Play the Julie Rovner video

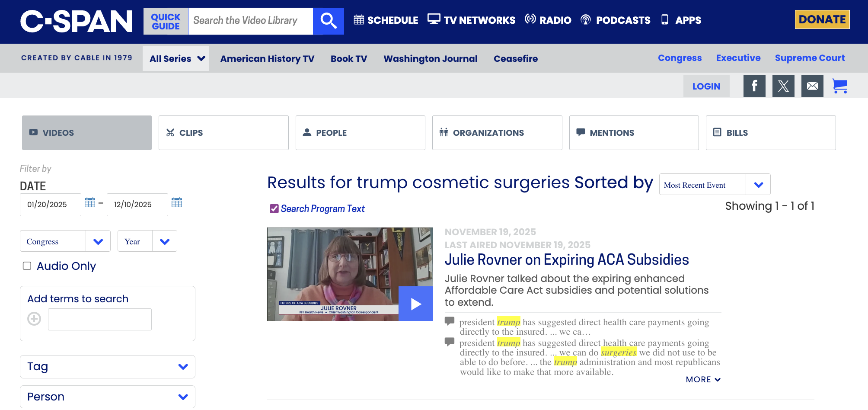tap(415, 304)
